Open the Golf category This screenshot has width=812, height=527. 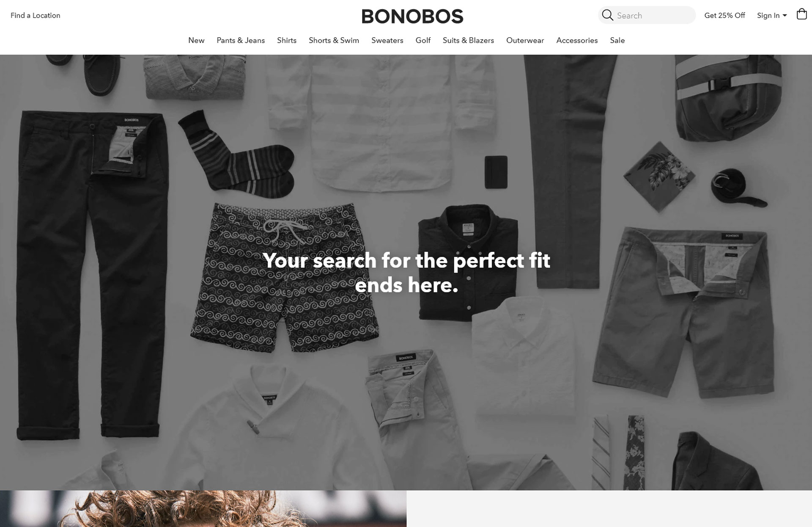423,41
